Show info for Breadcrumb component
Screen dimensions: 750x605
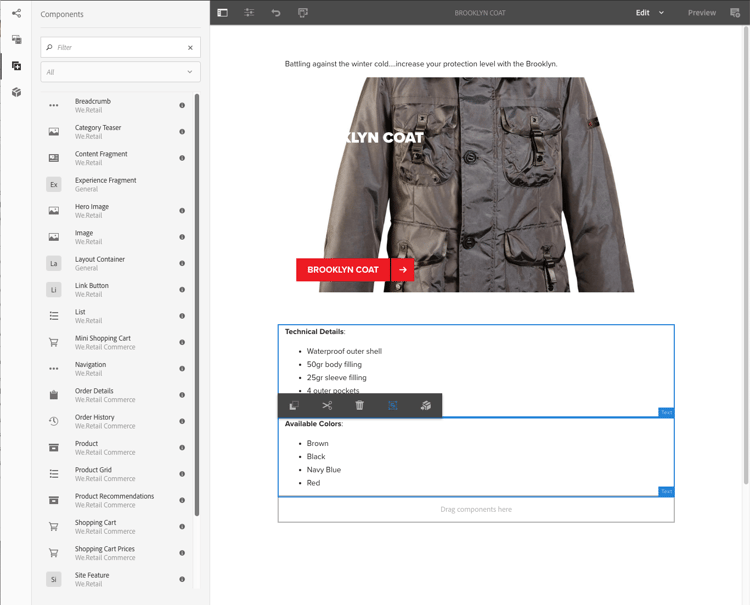[182, 105]
